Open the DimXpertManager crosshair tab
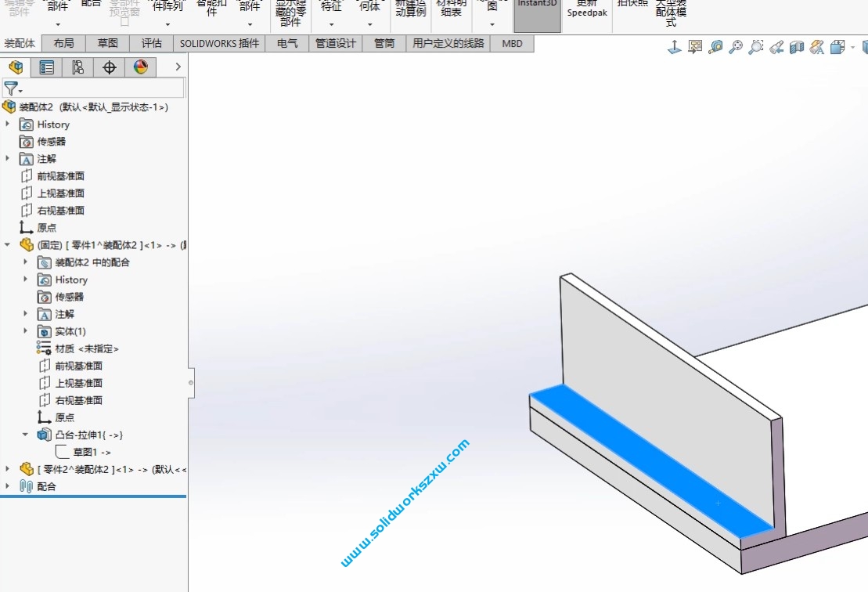The width and height of the screenshot is (868, 592). pos(110,67)
